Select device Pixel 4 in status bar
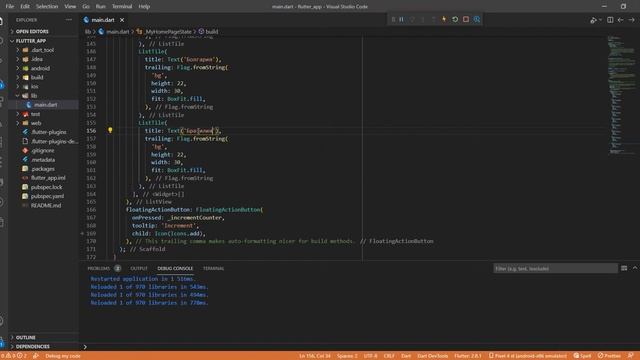Viewport: 640px width, 360px height. click(x=528, y=356)
